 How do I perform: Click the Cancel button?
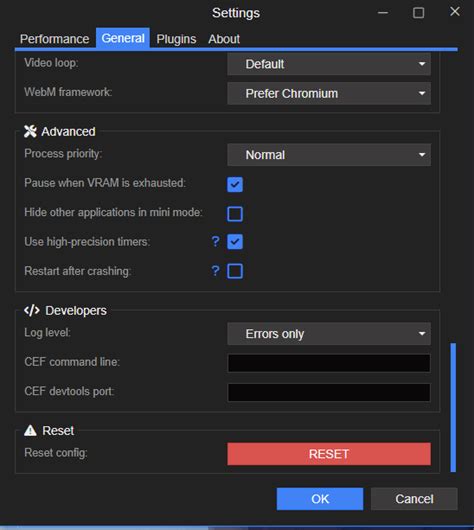point(414,499)
